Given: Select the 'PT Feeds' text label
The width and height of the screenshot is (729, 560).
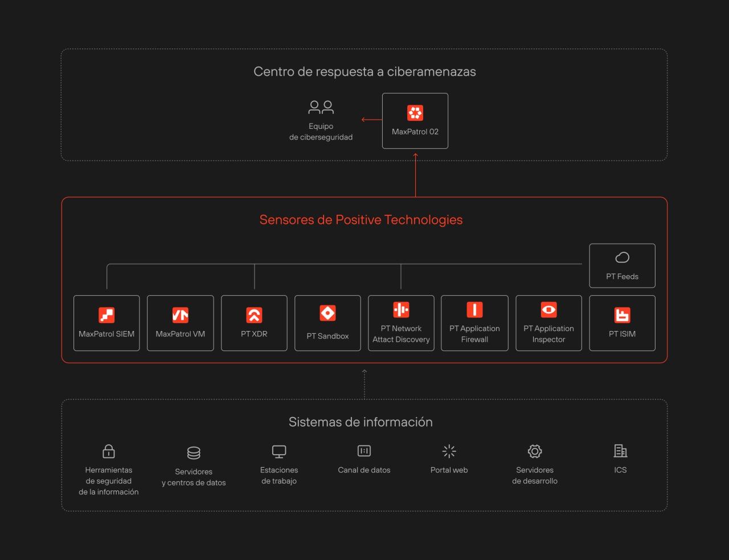Looking at the screenshot, I should 622,276.
